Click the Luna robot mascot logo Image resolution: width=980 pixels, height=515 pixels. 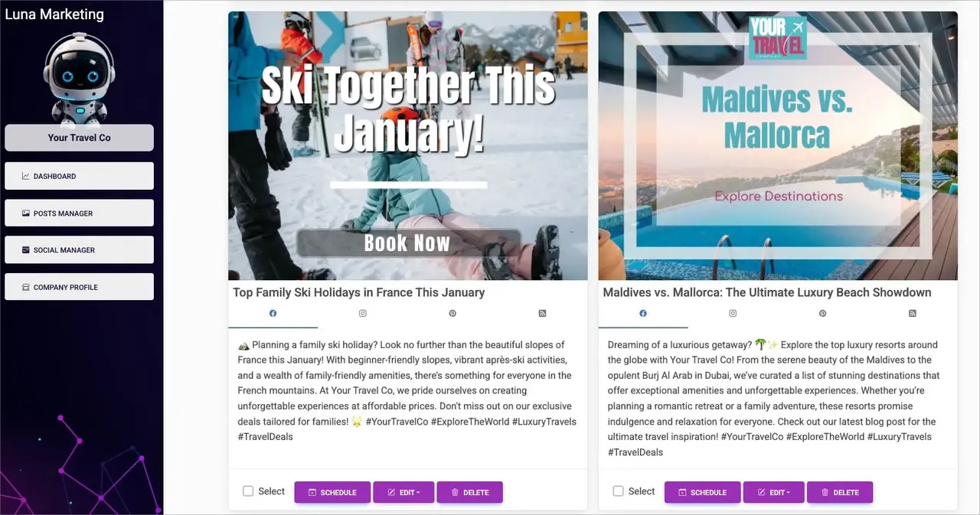pos(79,77)
